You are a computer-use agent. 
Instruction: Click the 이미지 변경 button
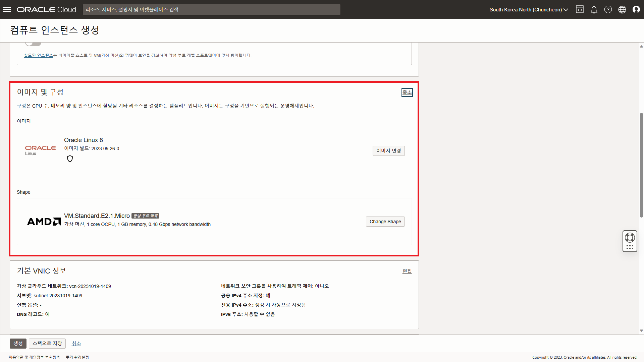pyautogui.click(x=388, y=151)
